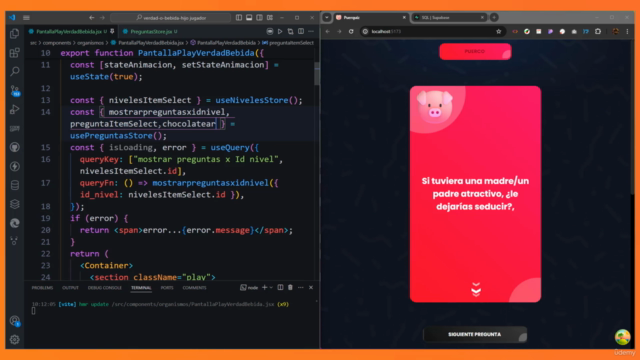Go back in Chrome browser

click(327, 31)
